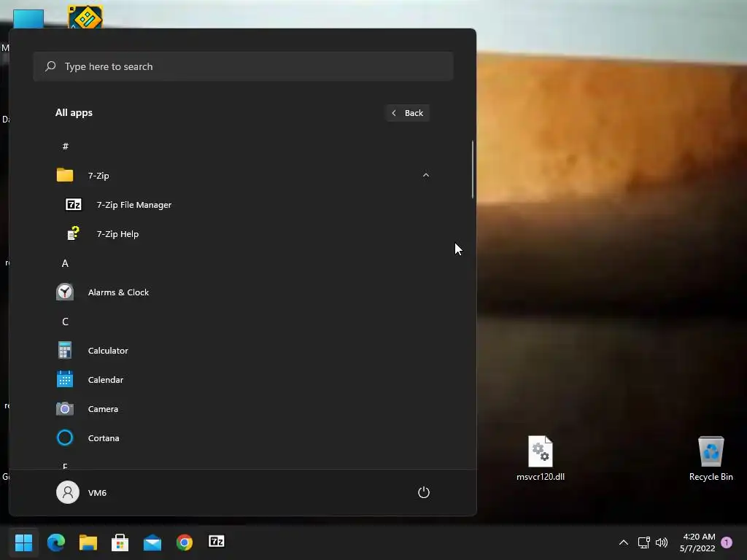The image size is (747, 560).
Task: Select the Recycle Bin desktop icon
Action: (711, 458)
